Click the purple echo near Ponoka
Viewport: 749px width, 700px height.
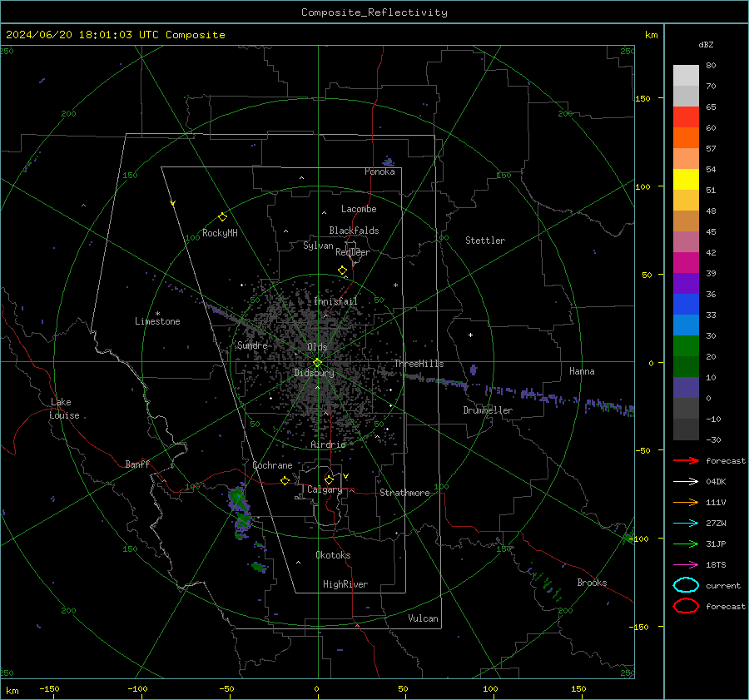tap(389, 162)
